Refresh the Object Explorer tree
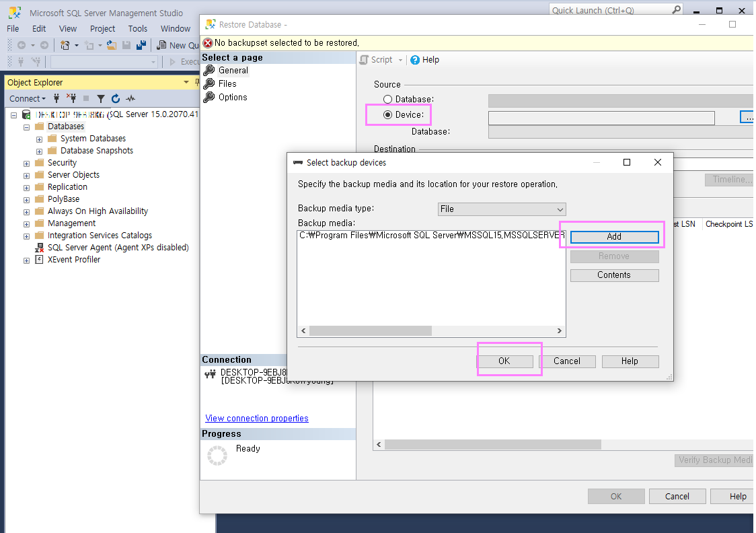The height and width of the screenshot is (533, 756). (x=116, y=98)
